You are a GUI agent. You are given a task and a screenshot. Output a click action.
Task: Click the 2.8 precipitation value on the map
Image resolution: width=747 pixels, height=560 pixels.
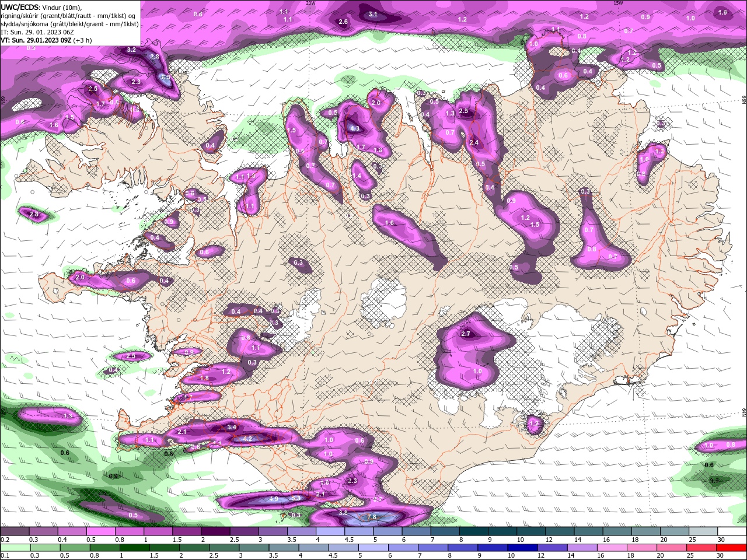[x=34, y=215]
